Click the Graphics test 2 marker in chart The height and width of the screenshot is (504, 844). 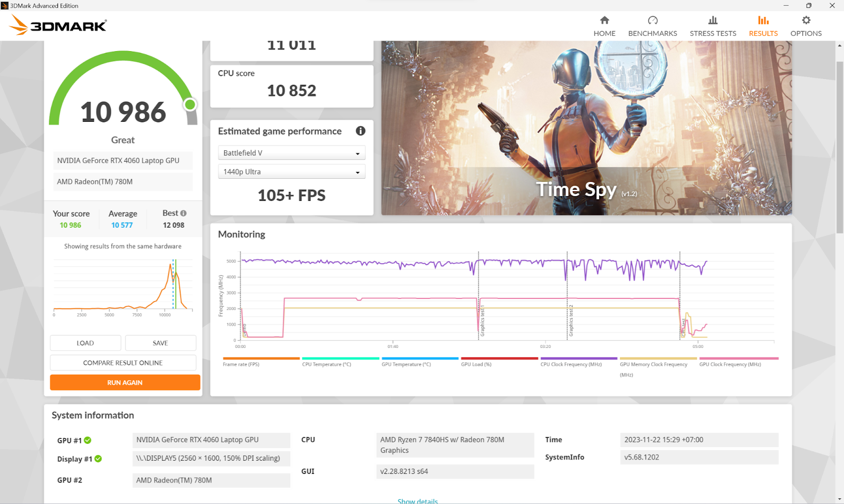pyautogui.click(x=571, y=321)
